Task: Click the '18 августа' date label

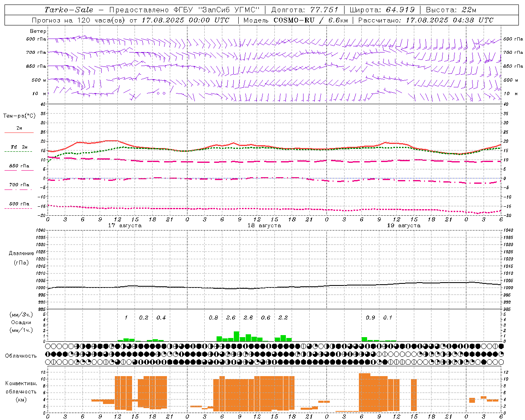Action: [264, 226]
